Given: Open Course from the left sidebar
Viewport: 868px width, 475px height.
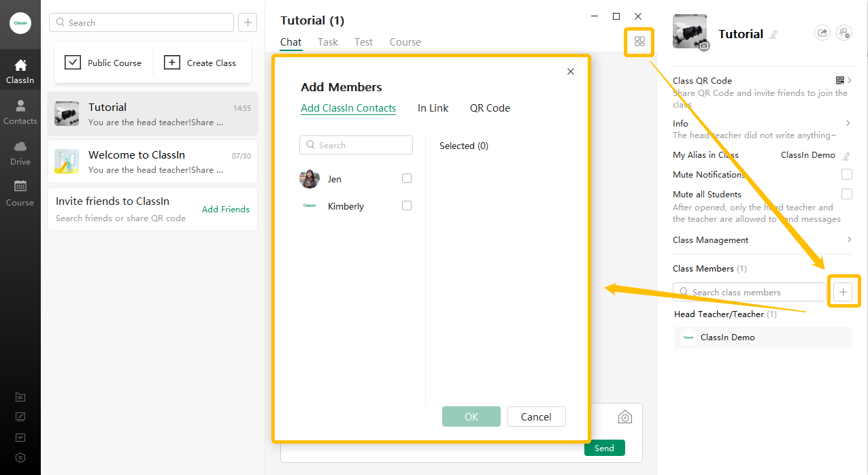Looking at the screenshot, I should (20, 194).
